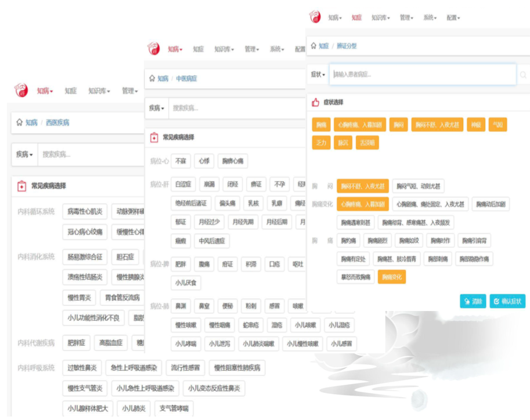Image resolution: width=530 pixels, height=420 pixels.
Task: Click the home icon beside 中医病症 breadcrumb
Action: coord(152,78)
